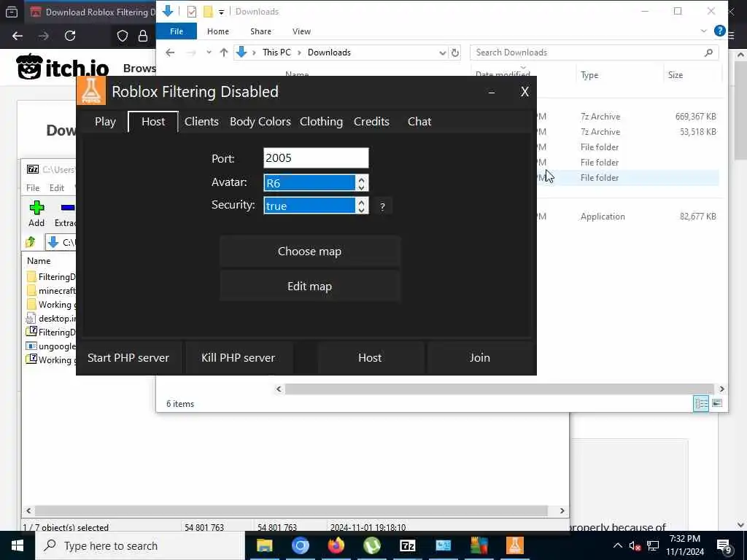Expand Explorer's recent locations chevron
Viewport: 747px width, 560px height.
tap(209, 52)
